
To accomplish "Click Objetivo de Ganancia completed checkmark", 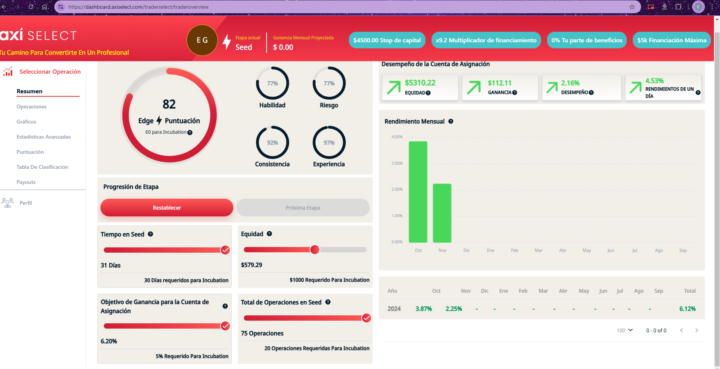I will [225, 326].
